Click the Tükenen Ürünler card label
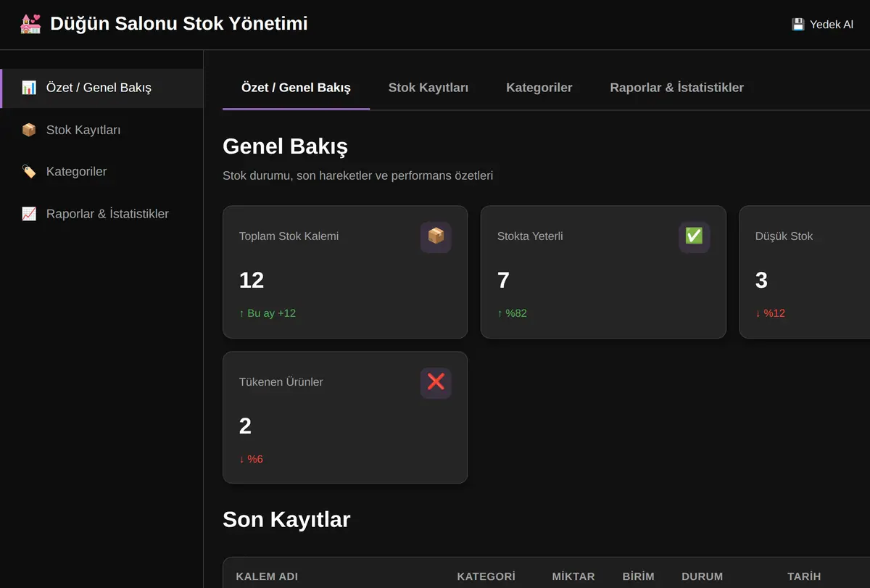 pyautogui.click(x=281, y=382)
